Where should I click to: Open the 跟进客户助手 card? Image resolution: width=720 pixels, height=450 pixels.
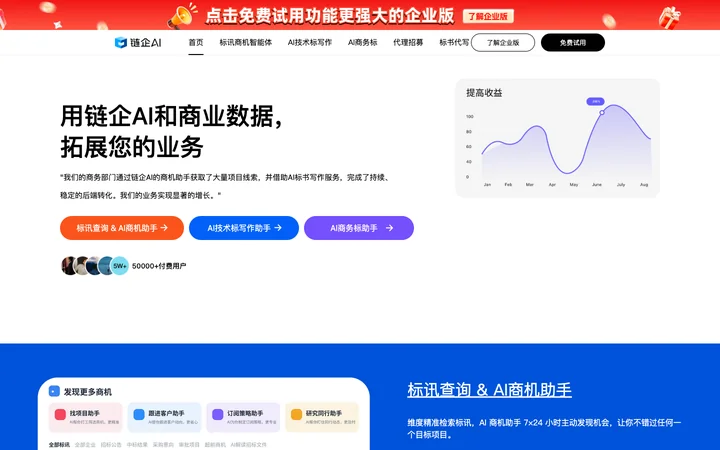[164, 417]
